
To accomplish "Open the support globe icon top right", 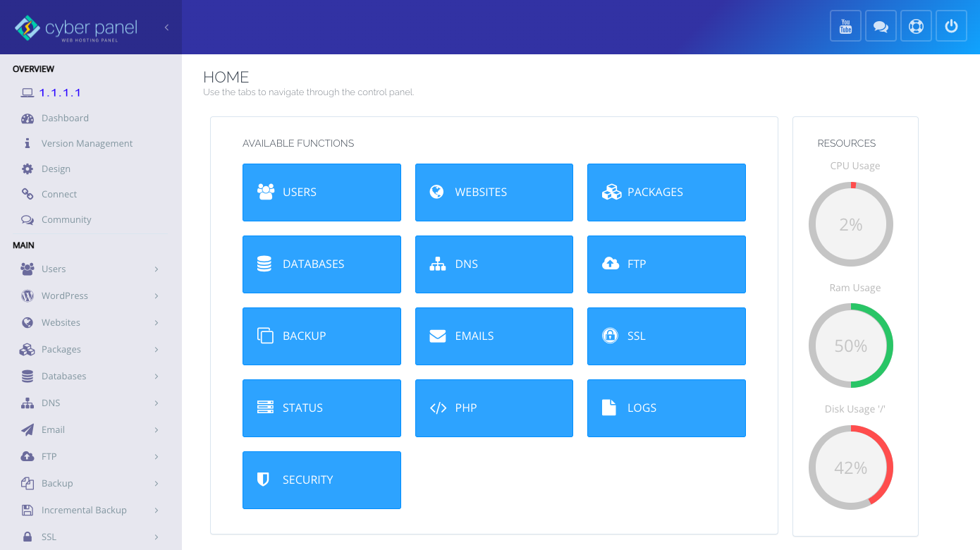I will pyautogui.click(x=916, y=25).
